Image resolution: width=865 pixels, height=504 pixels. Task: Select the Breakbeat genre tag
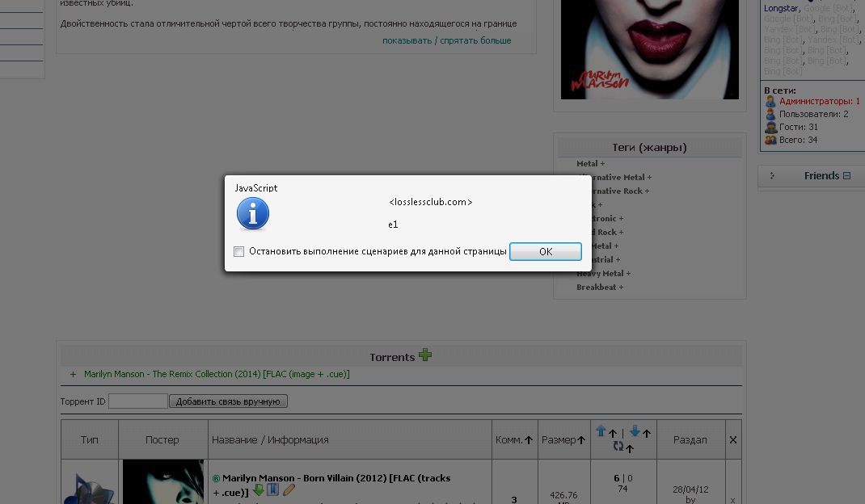[597, 288]
